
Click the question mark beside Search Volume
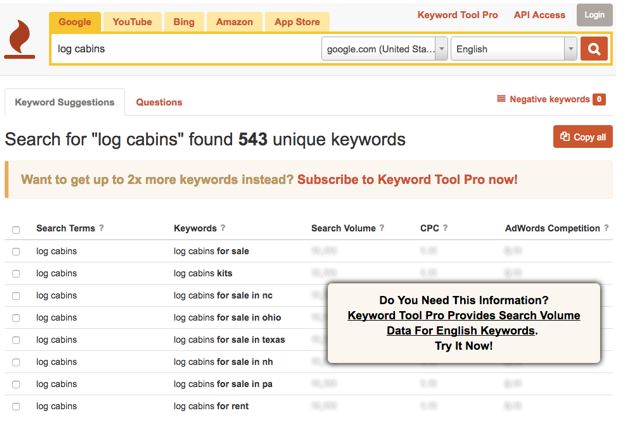[x=382, y=228]
